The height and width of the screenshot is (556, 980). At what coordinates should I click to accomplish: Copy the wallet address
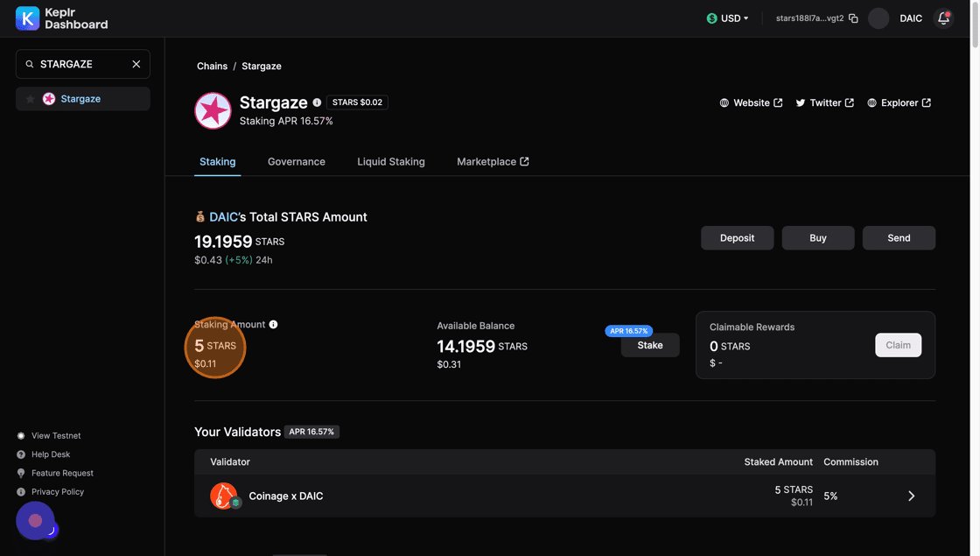click(853, 18)
